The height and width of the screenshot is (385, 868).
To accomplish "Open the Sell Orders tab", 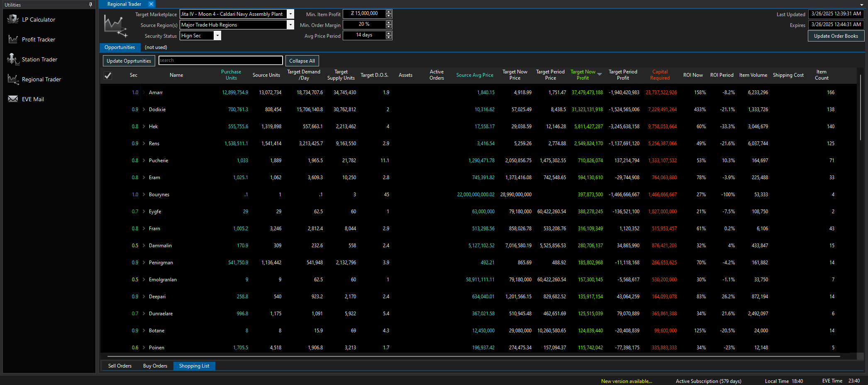I will coord(120,366).
